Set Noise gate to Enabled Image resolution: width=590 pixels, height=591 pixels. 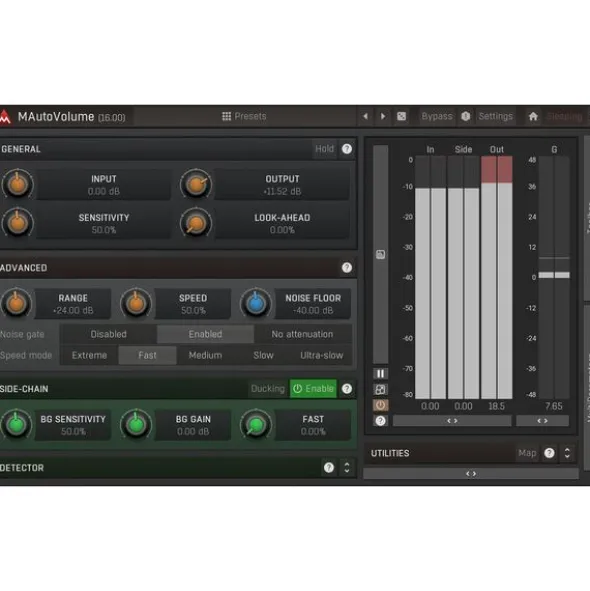pyautogui.click(x=205, y=334)
